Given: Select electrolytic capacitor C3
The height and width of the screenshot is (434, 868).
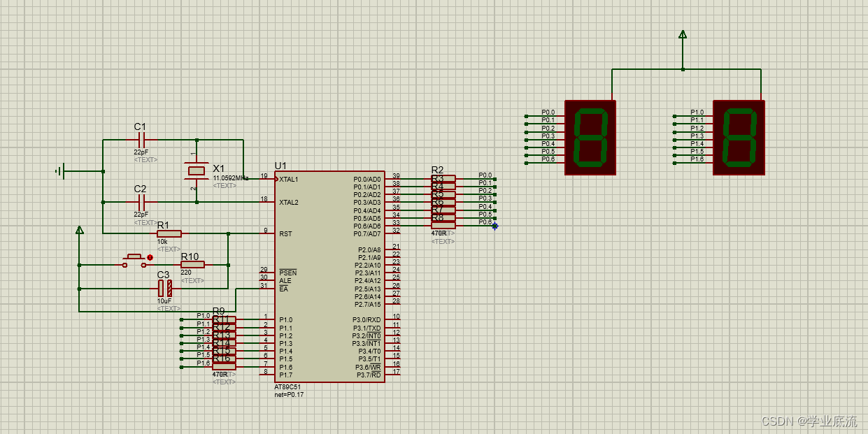Looking at the screenshot, I should coord(165,288).
